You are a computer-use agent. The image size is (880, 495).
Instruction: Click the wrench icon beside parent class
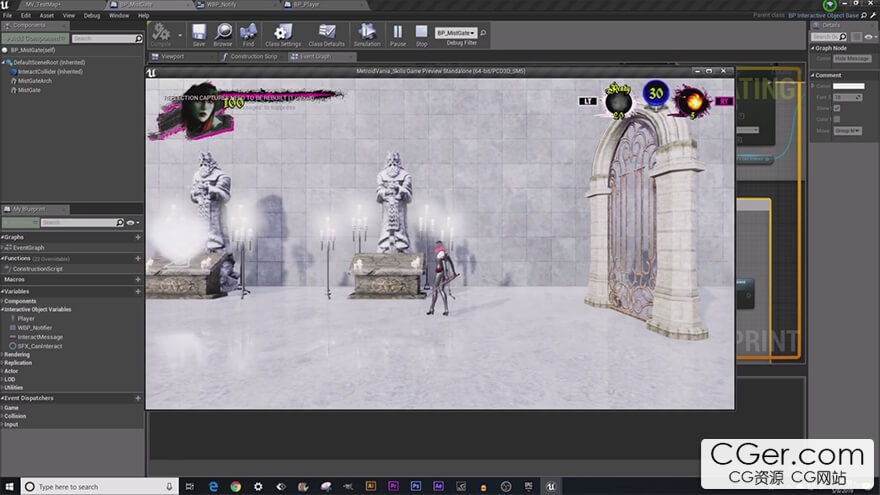click(873, 15)
